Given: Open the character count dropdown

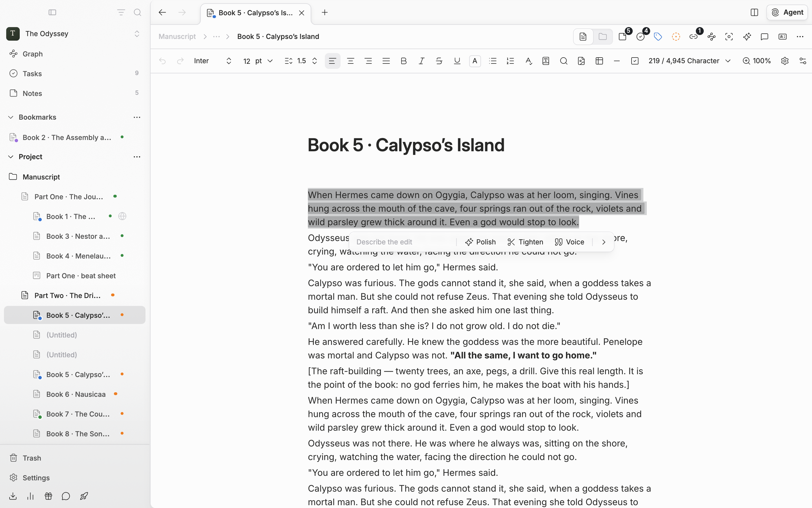Looking at the screenshot, I should tap(690, 61).
